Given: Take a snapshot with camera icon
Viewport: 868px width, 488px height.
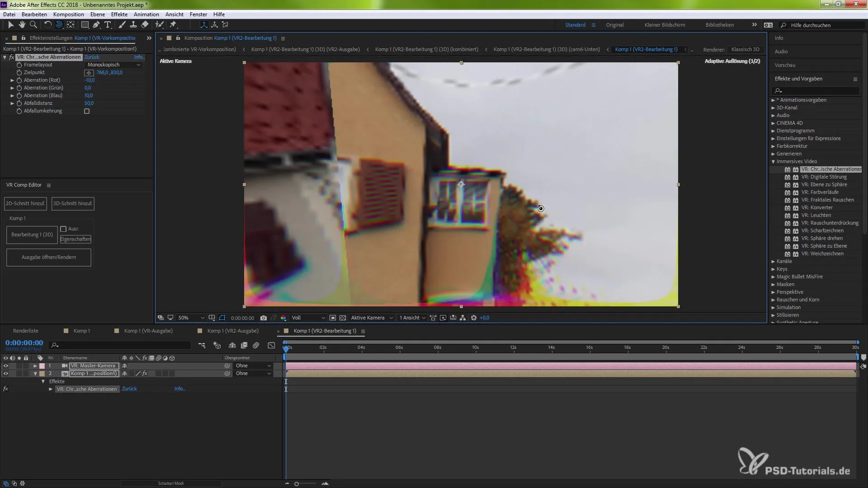Looking at the screenshot, I should pyautogui.click(x=264, y=318).
